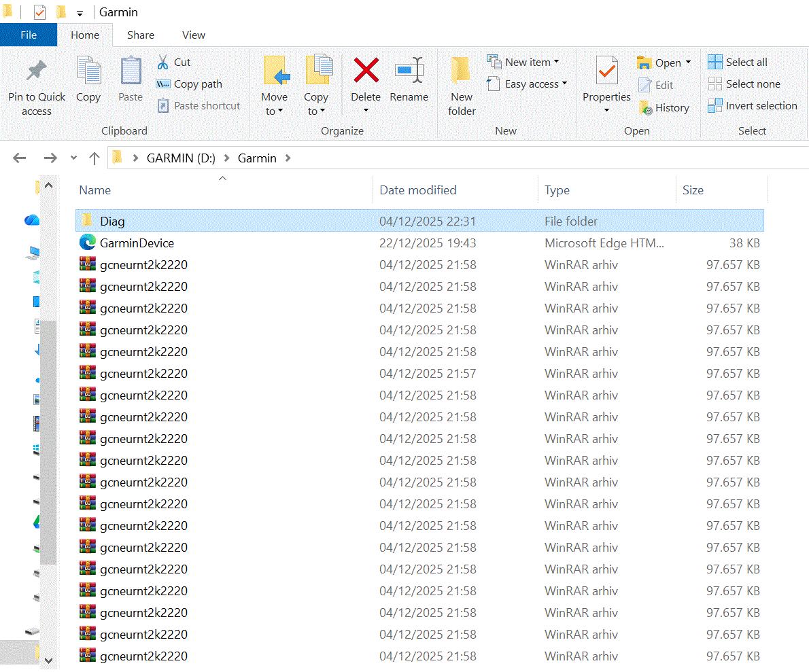The height and width of the screenshot is (672, 809).
Task: Create a New folder from ribbon
Action: 462,71
